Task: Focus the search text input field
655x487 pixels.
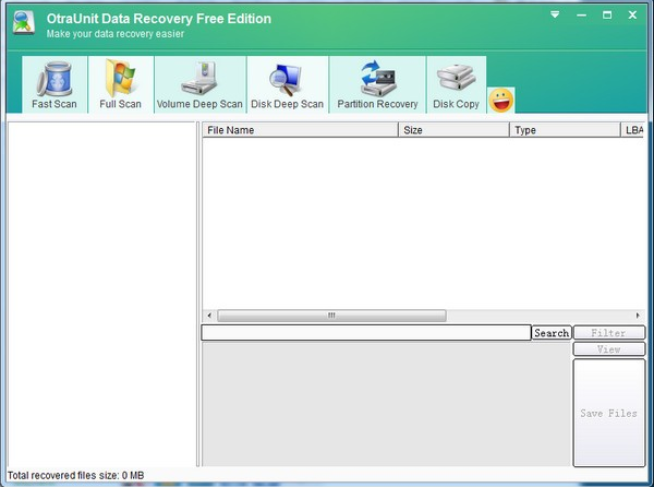Action: tap(366, 333)
